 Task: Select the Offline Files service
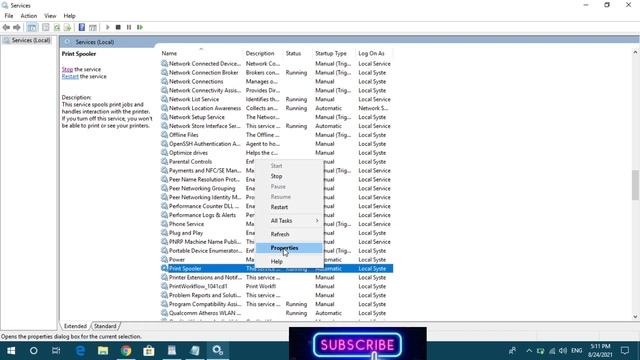(276, 135)
